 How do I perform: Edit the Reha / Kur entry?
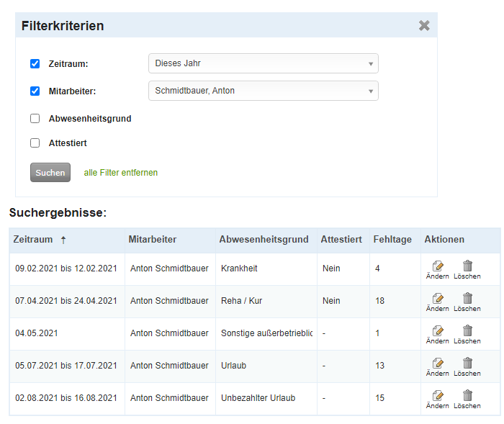coord(438,302)
